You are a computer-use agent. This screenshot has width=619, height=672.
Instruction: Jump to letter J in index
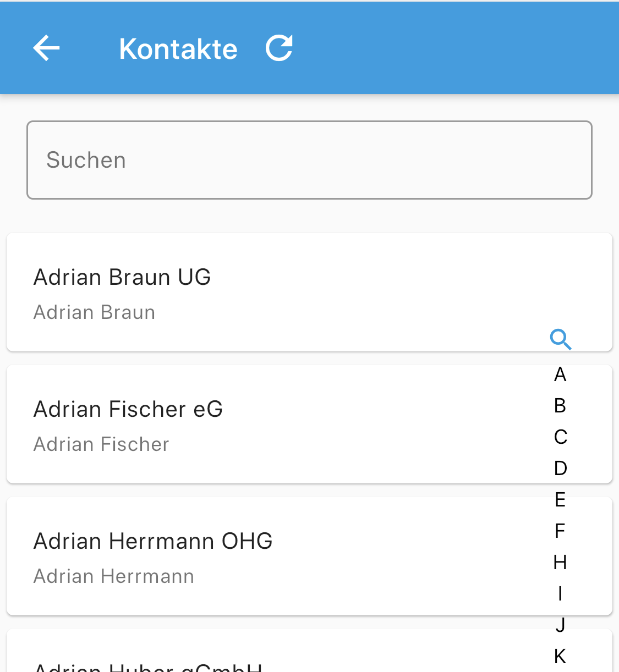click(560, 625)
